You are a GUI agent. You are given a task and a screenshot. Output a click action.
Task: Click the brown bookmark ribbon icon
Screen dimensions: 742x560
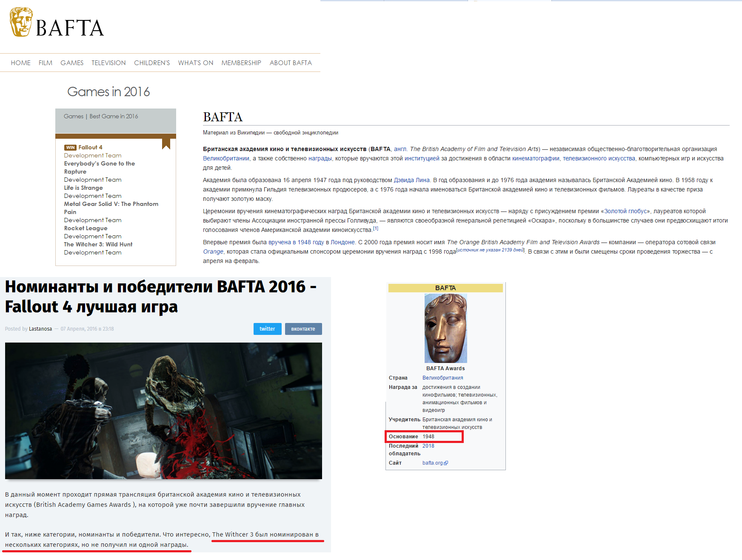pyautogui.click(x=166, y=144)
